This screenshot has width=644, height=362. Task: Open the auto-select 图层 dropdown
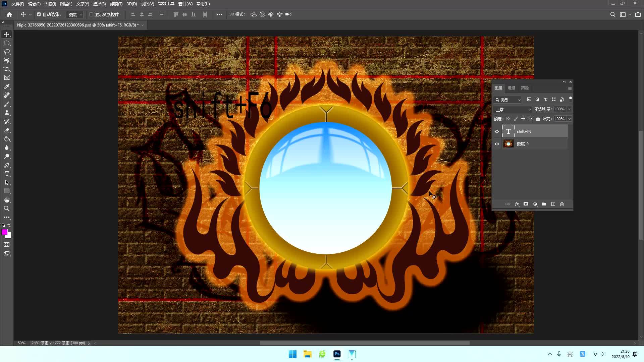(75, 14)
